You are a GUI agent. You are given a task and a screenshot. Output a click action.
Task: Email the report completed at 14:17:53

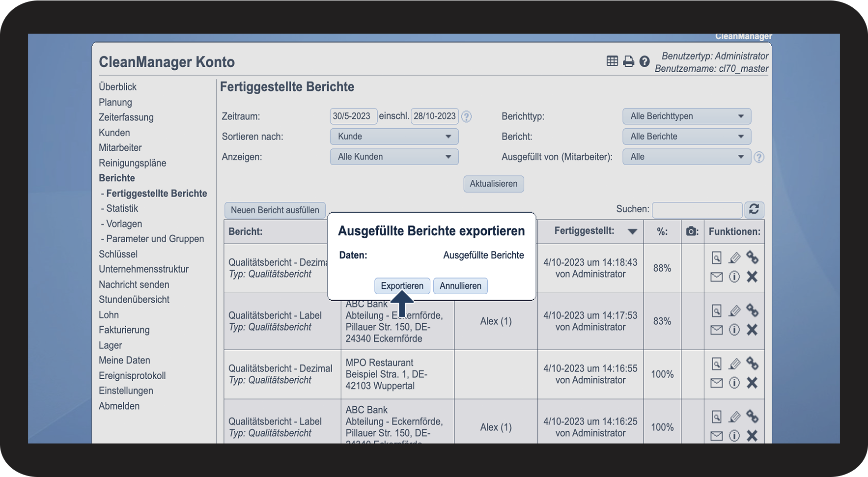click(717, 330)
